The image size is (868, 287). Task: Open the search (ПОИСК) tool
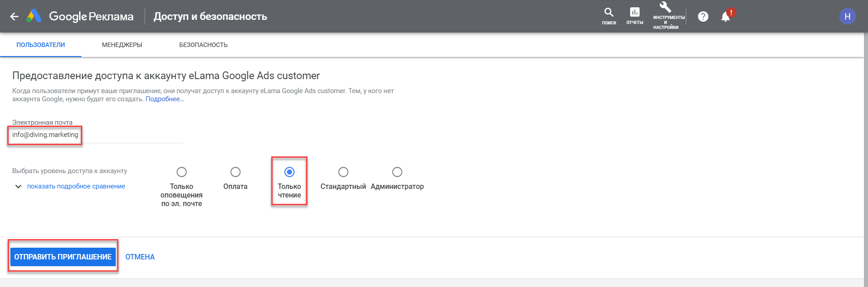click(609, 16)
